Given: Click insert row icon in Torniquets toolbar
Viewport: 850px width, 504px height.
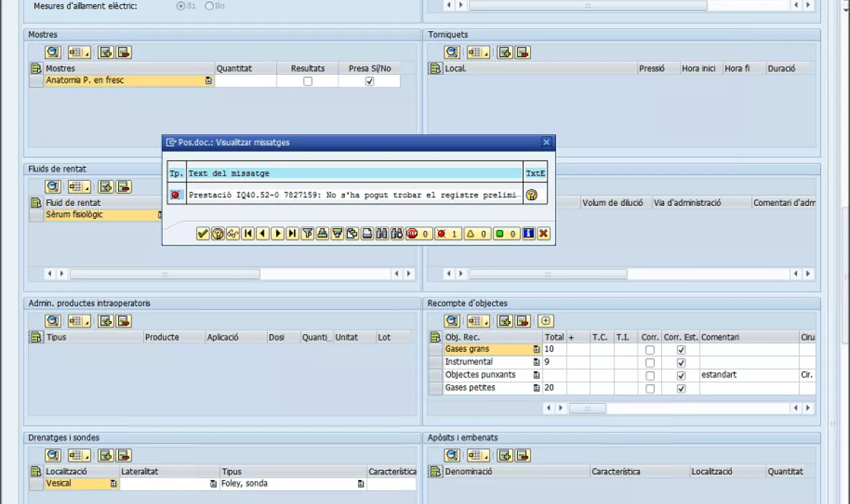Looking at the screenshot, I should pos(505,52).
